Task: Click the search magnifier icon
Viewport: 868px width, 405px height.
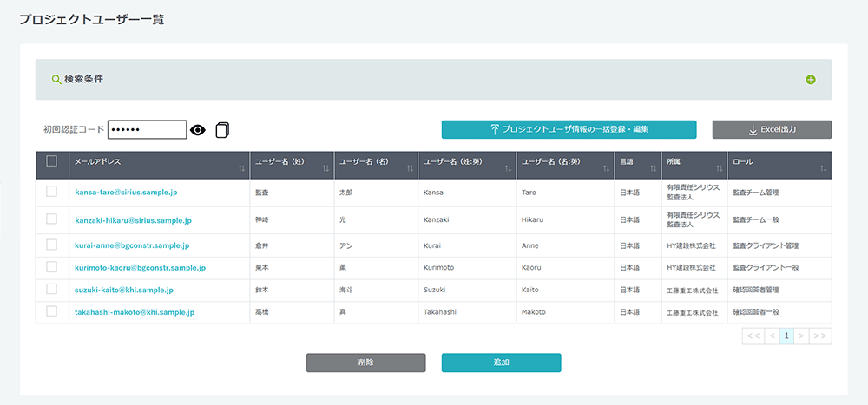Action: pos(56,80)
